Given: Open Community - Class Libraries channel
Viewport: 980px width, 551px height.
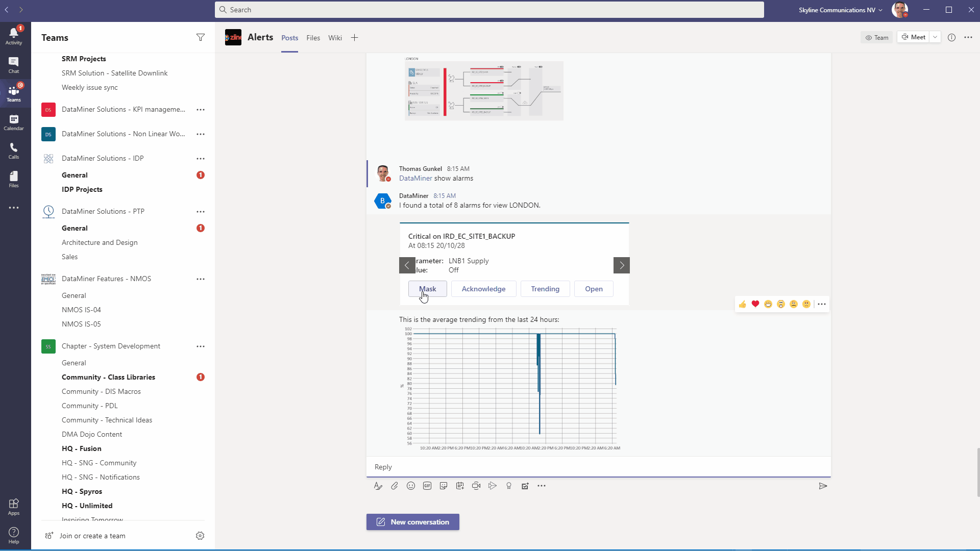Looking at the screenshot, I should (108, 377).
